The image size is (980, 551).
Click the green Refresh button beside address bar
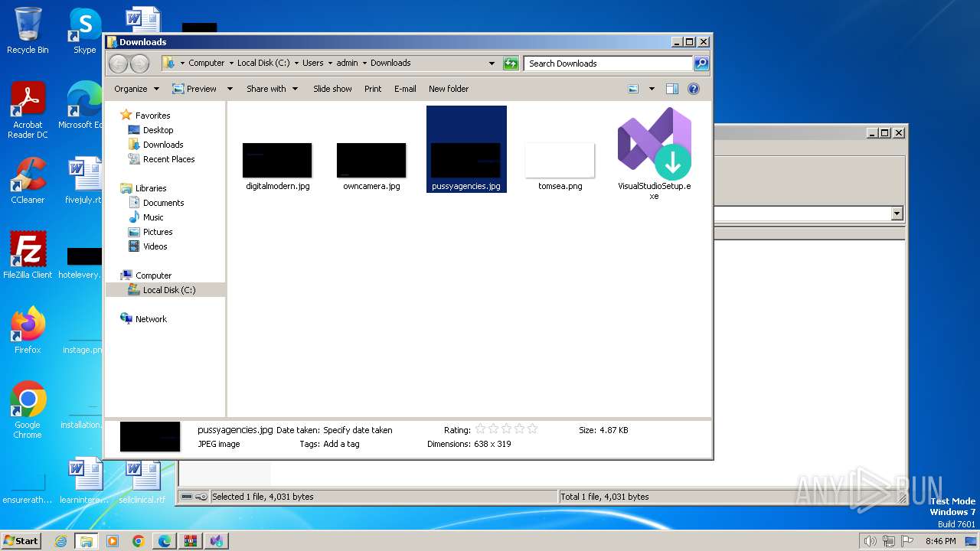(x=511, y=64)
